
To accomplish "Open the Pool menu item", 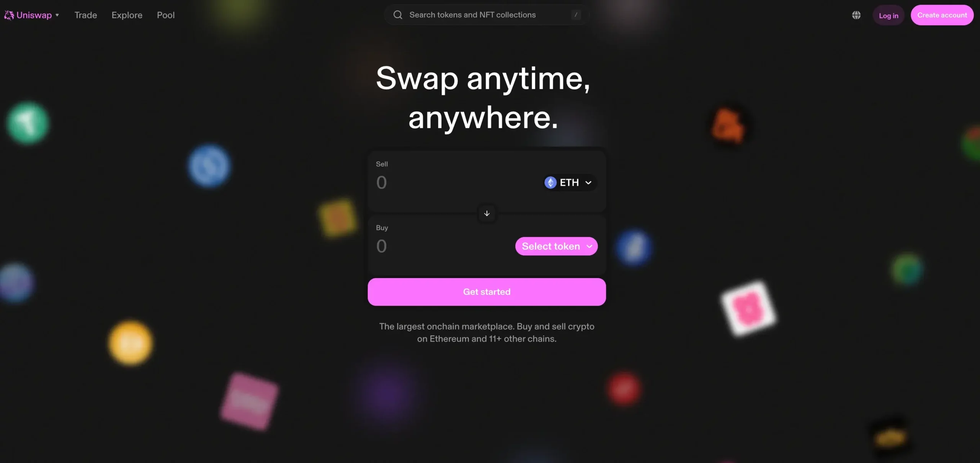I will tap(166, 15).
